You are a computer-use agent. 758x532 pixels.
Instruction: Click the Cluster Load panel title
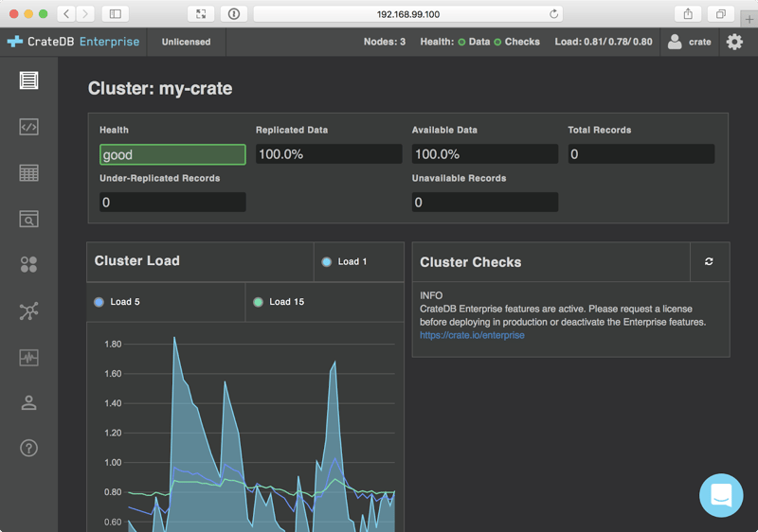click(x=136, y=260)
